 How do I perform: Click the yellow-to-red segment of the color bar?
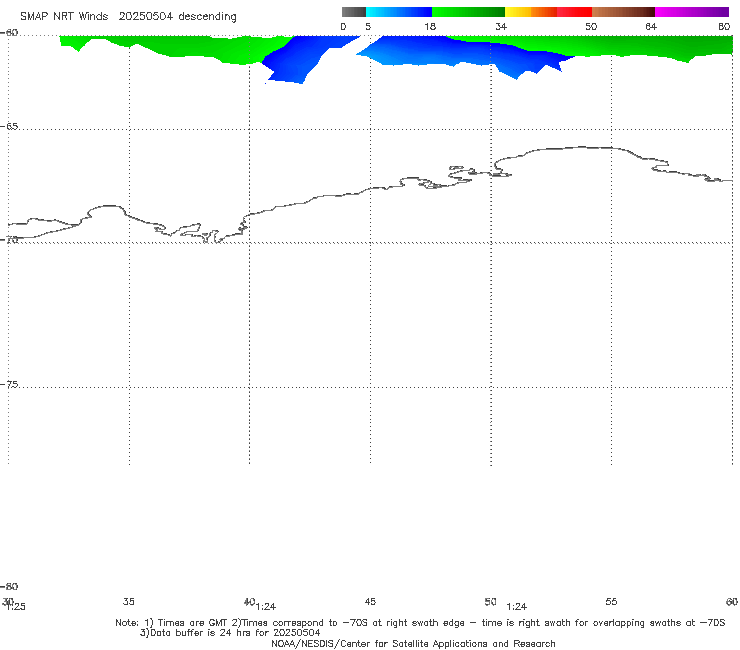pos(548,12)
